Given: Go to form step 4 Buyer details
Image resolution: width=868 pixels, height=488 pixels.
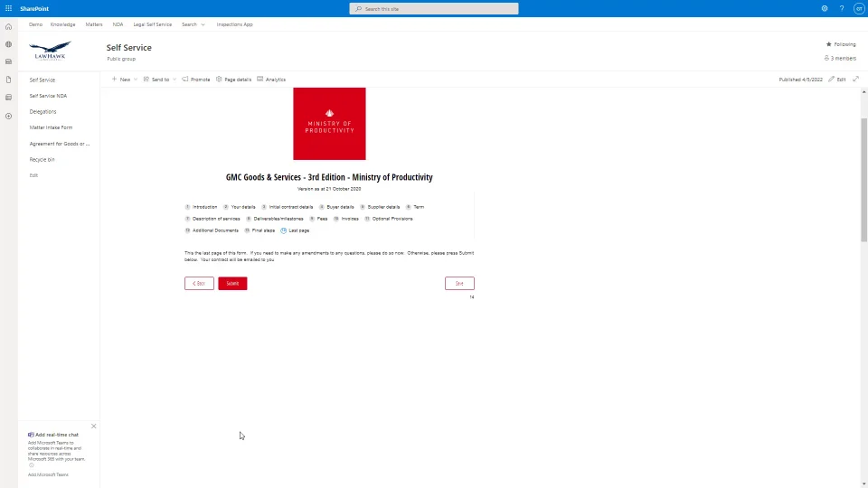Looking at the screenshot, I should [336, 207].
